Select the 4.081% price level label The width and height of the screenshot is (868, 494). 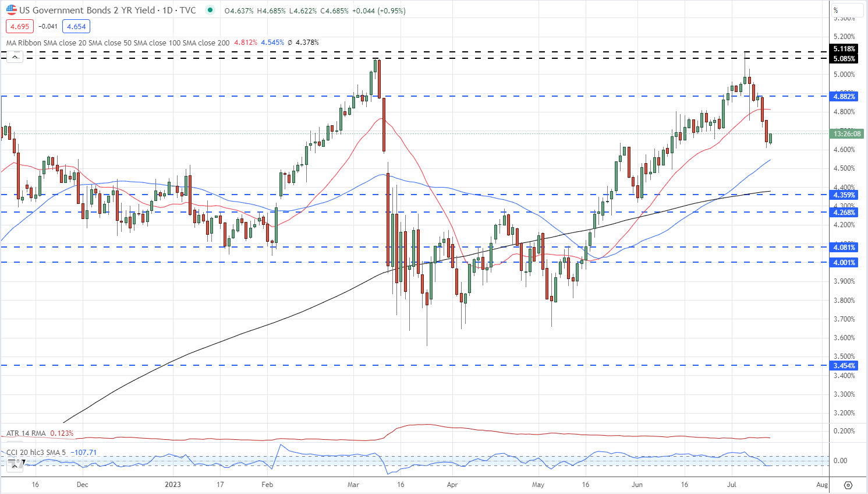(x=844, y=248)
